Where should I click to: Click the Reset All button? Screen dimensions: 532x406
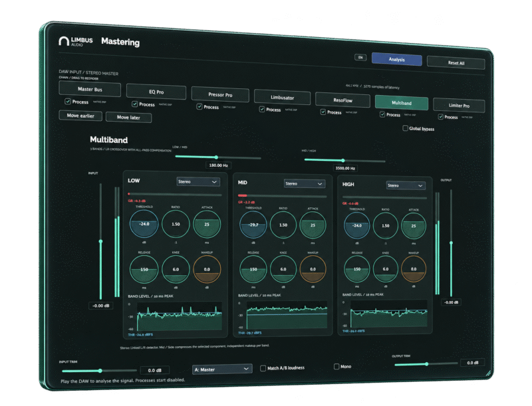tap(456, 62)
